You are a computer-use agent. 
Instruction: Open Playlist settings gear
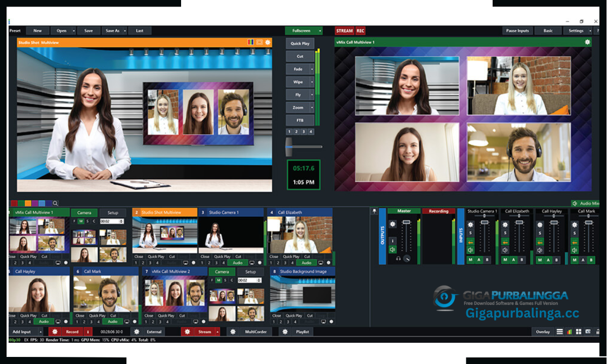285,332
